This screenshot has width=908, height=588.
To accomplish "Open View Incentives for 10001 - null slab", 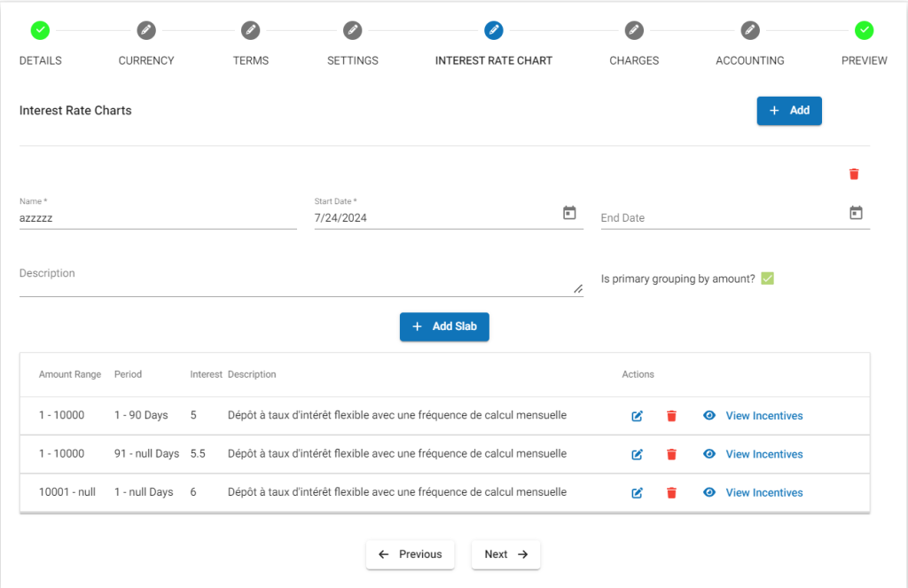I will click(764, 492).
